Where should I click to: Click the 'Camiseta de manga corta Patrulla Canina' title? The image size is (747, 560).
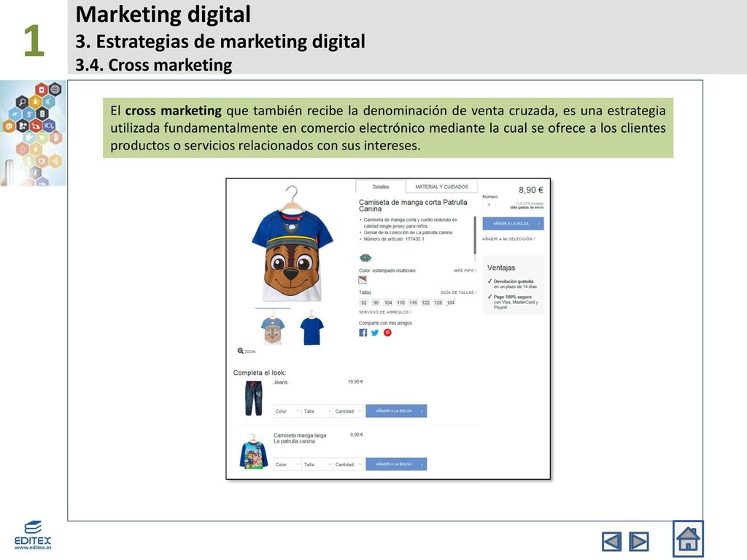(413, 205)
